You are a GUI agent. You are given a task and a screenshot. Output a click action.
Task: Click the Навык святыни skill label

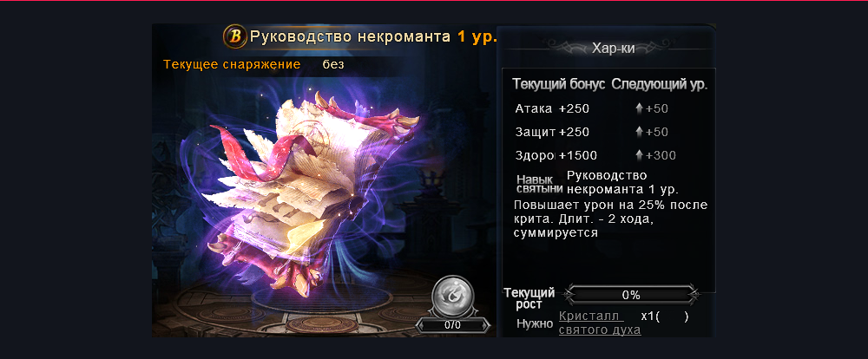pyautogui.click(x=539, y=184)
